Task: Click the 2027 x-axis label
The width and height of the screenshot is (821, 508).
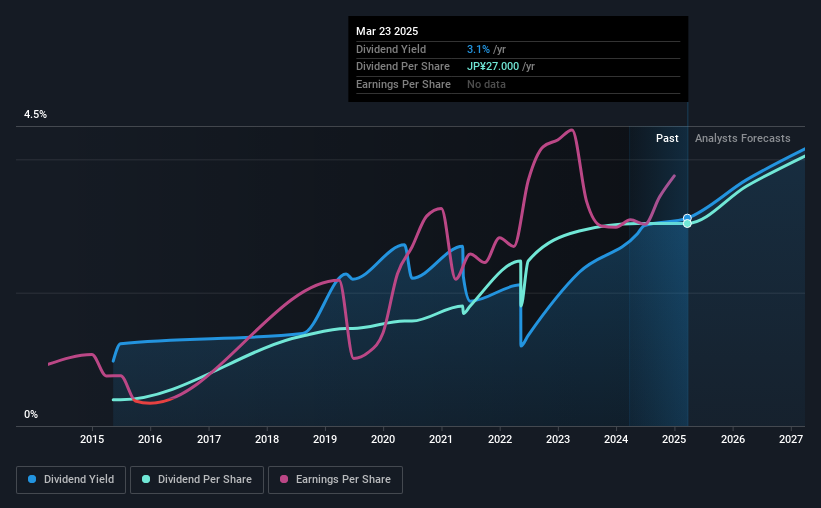Action: 791,439
